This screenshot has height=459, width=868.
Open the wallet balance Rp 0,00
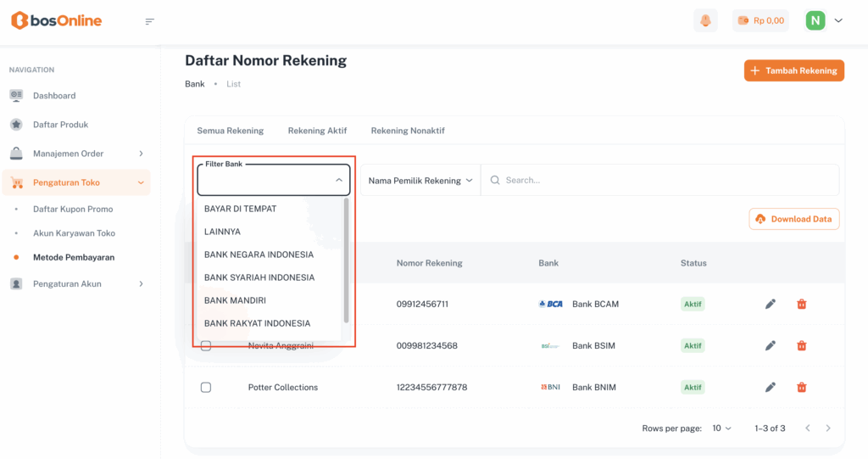coord(760,20)
